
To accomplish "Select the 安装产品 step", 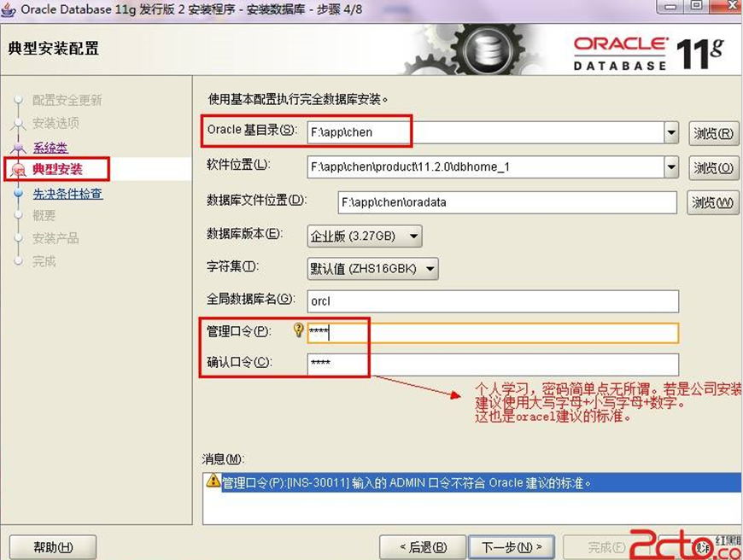I will click(56, 238).
